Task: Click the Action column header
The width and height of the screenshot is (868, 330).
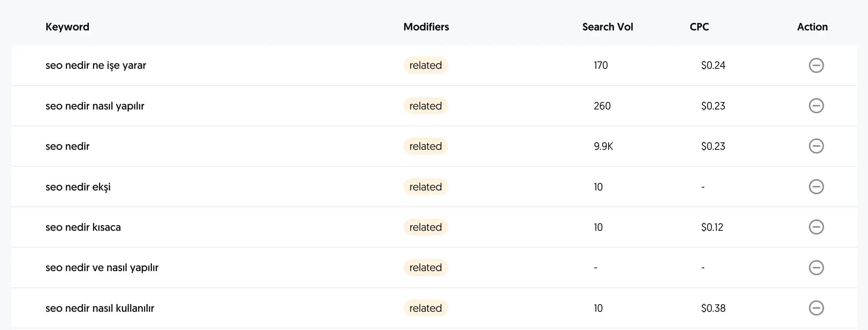Action: 812,27
